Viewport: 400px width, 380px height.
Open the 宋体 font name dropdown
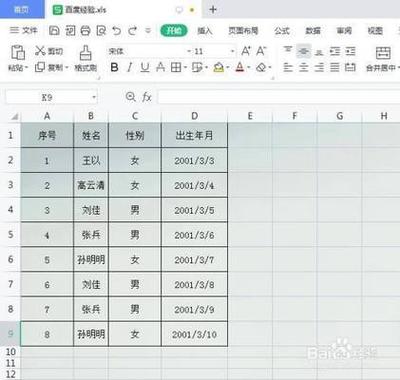189,51
